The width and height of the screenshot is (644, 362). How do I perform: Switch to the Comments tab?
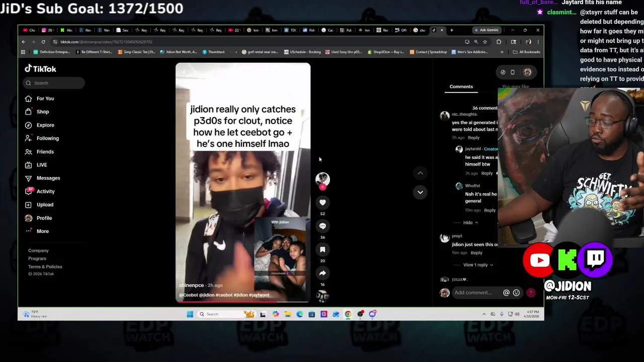(461, 86)
